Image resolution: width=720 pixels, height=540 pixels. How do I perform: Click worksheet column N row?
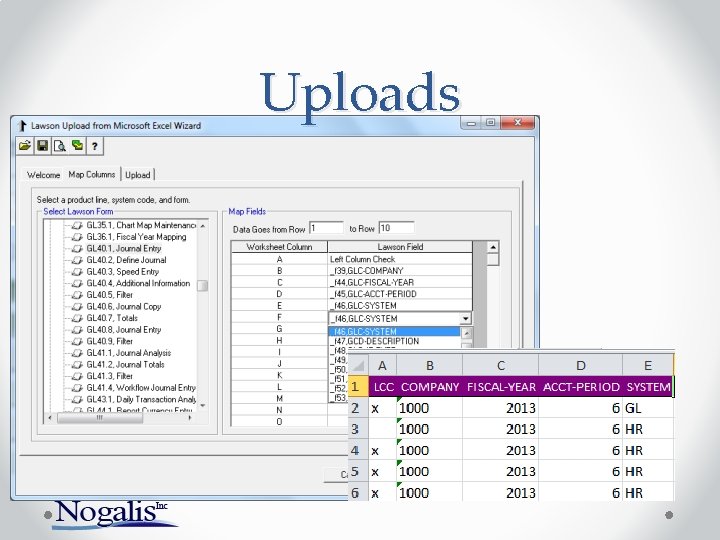coord(279,410)
